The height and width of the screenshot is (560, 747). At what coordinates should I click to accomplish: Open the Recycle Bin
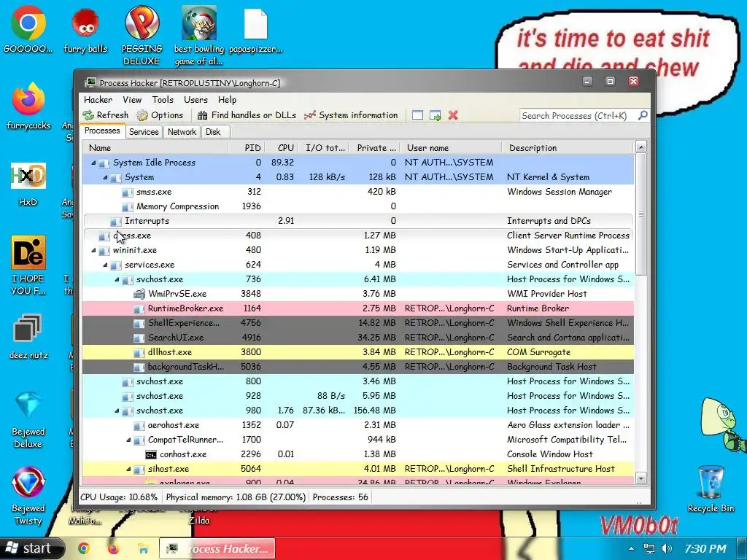tap(711, 488)
